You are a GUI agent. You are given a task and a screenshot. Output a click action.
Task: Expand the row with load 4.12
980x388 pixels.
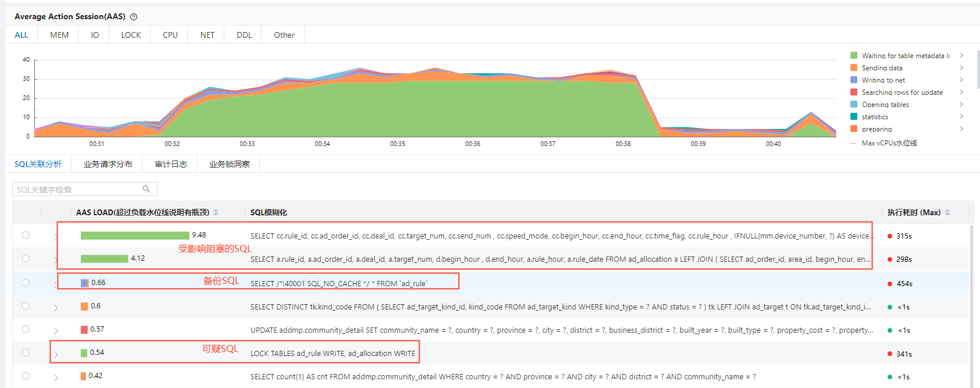click(x=56, y=260)
